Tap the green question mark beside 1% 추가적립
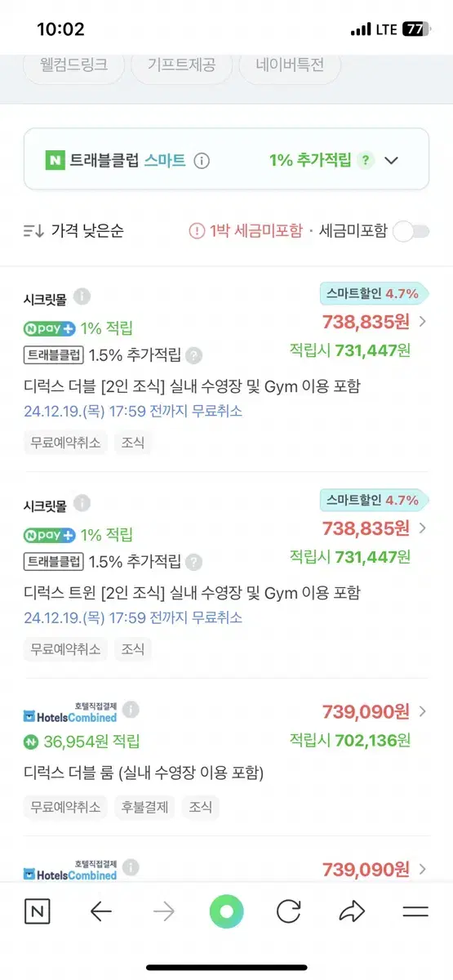This screenshot has width=453, height=980. [365, 160]
